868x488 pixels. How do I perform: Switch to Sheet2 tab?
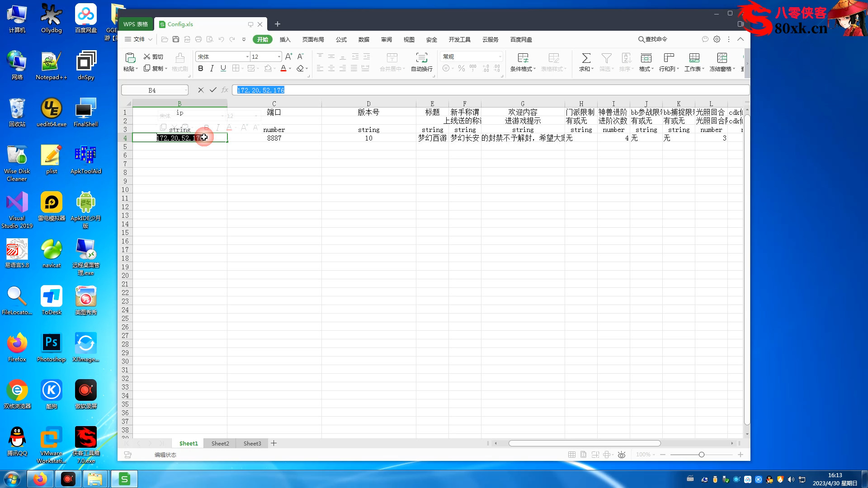click(x=220, y=443)
